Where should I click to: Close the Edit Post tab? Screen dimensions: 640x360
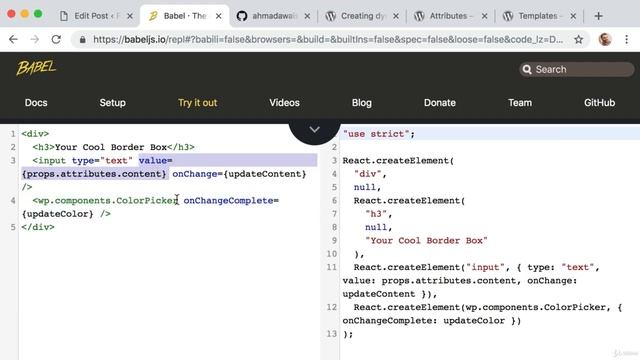[130, 16]
